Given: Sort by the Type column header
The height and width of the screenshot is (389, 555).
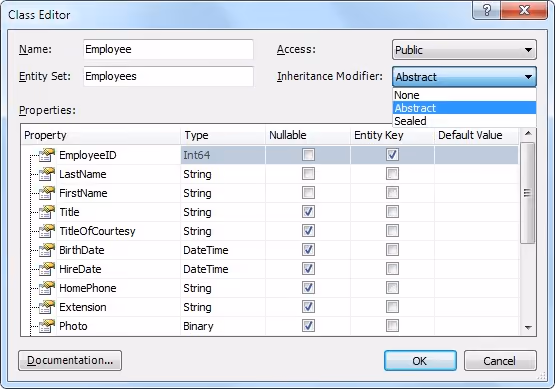Looking at the screenshot, I should tap(223, 135).
